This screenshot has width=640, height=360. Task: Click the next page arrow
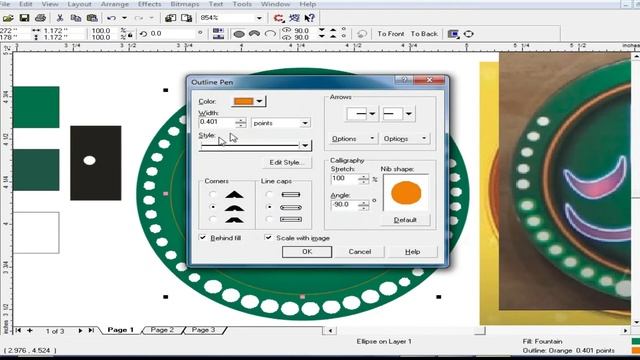click(80, 330)
